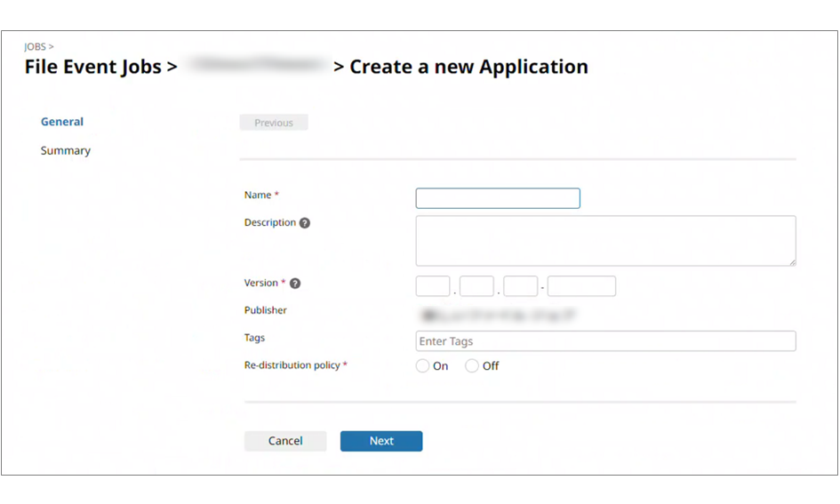Image resolution: width=840 pixels, height=504 pixels.
Task: Focus the Name text field
Action: pyautogui.click(x=498, y=198)
